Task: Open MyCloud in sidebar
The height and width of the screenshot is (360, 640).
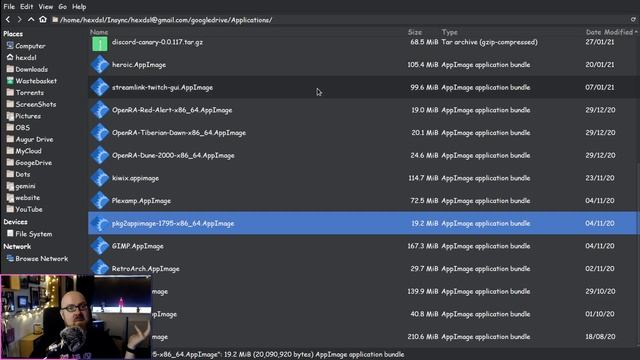Action: [24, 151]
